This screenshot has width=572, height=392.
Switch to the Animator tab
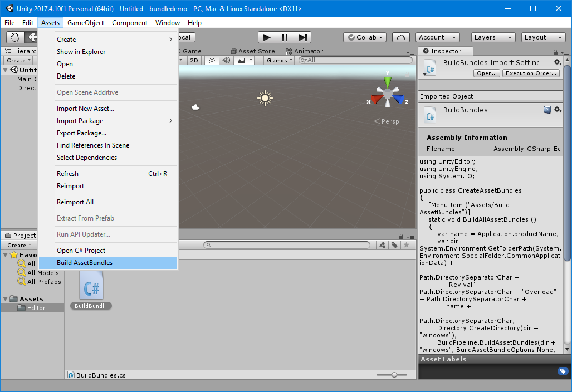pyautogui.click(x=304, y=51)
